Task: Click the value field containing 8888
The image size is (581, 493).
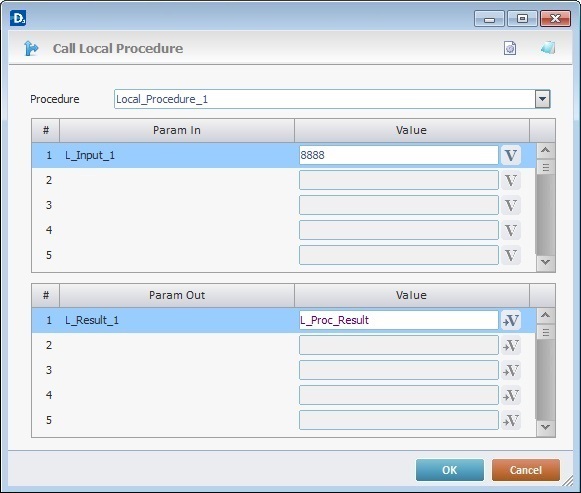Action: pos(399,155)
